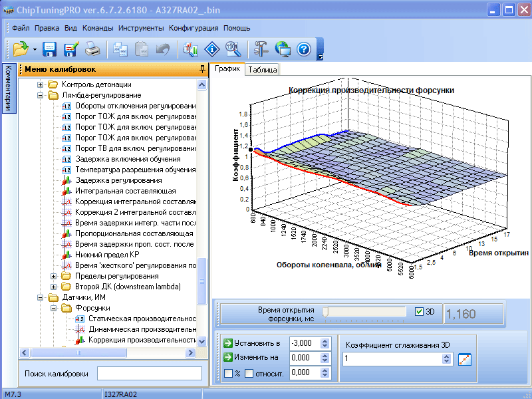Image resolution: width=532 pixels, height=399 pixels.
Task: Click the blue help question mark icon
Action: click(x=304, y=49)
